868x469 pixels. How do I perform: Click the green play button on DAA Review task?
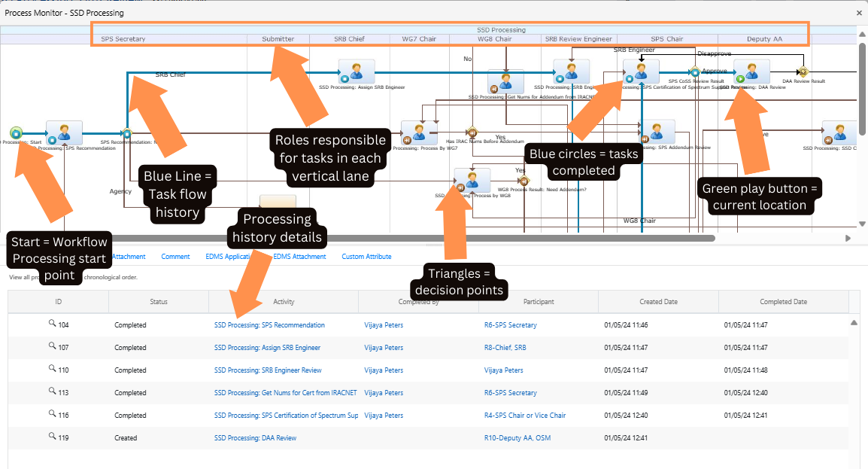tap(740, 81)
